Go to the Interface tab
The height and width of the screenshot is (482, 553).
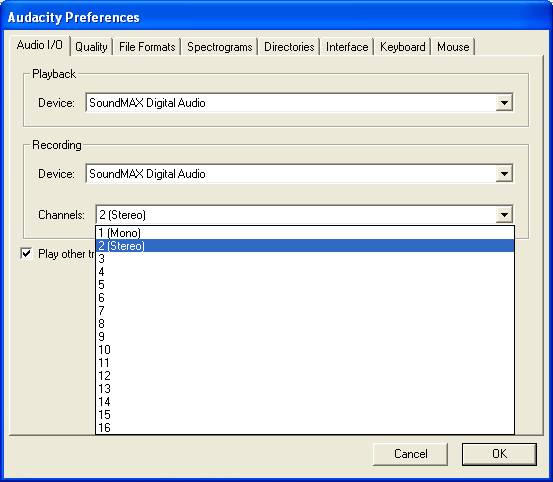pos(347,47)
